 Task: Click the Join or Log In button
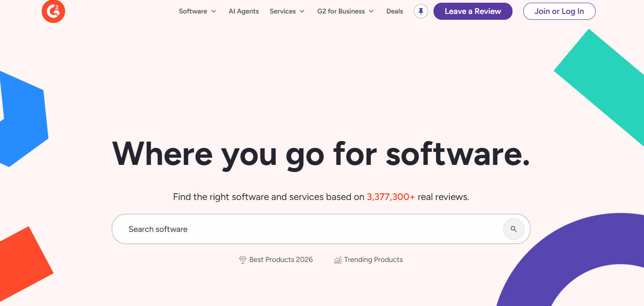[x=559, y=11]
